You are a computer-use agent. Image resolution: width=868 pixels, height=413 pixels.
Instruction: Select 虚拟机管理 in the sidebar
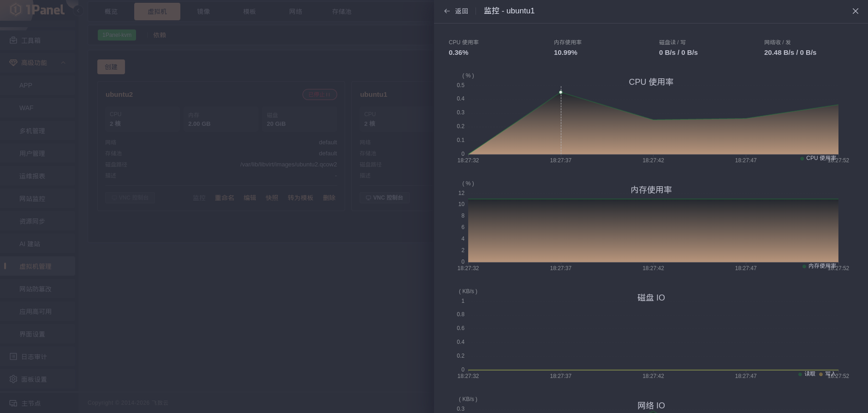point(38,266)
